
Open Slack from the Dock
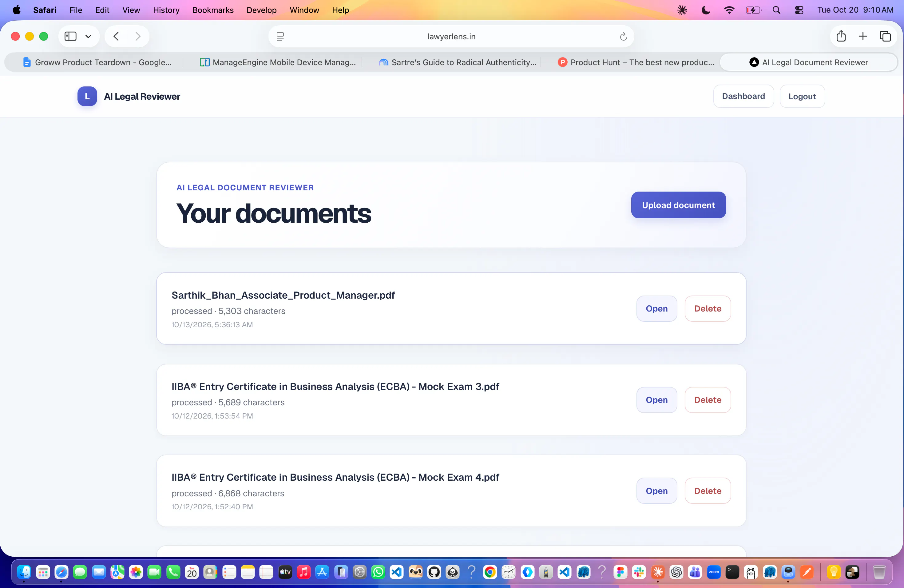[639, 572]
